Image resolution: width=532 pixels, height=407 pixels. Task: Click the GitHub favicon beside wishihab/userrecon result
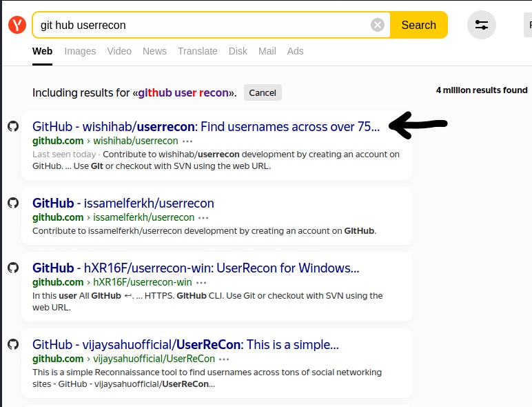point(13,126)
